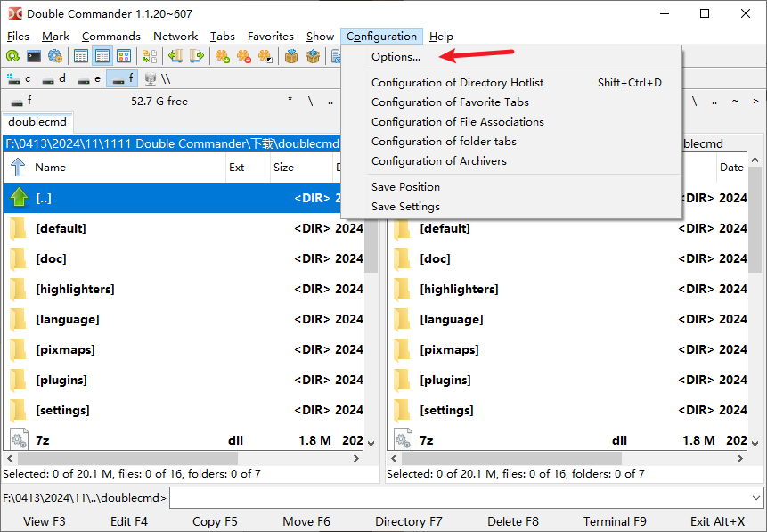Click the Pack files box icon
This screenshot has width=767, height=532.
click(291, 56)
